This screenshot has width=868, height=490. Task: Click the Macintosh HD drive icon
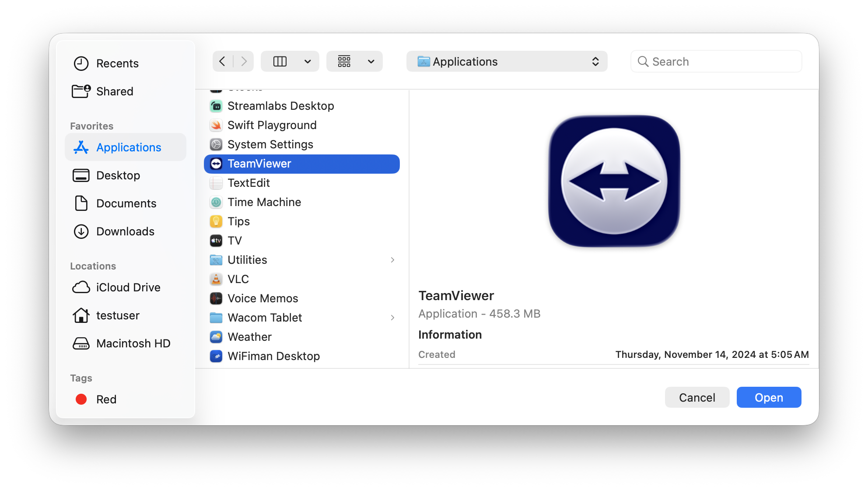tap(81, 343)
